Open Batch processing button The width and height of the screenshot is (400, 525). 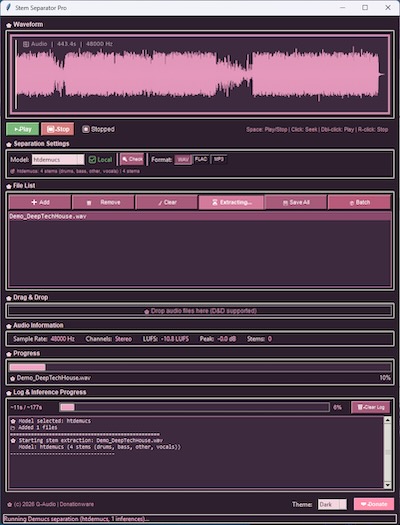point(359,202)
